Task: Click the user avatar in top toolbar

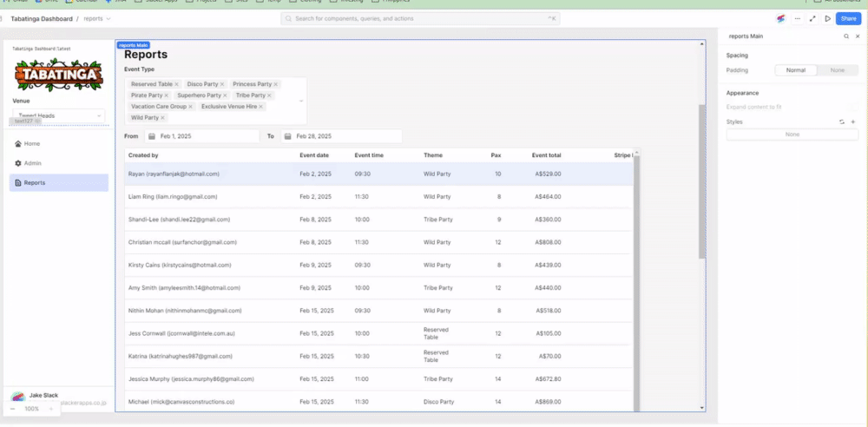Action: [x=781, y=19]
